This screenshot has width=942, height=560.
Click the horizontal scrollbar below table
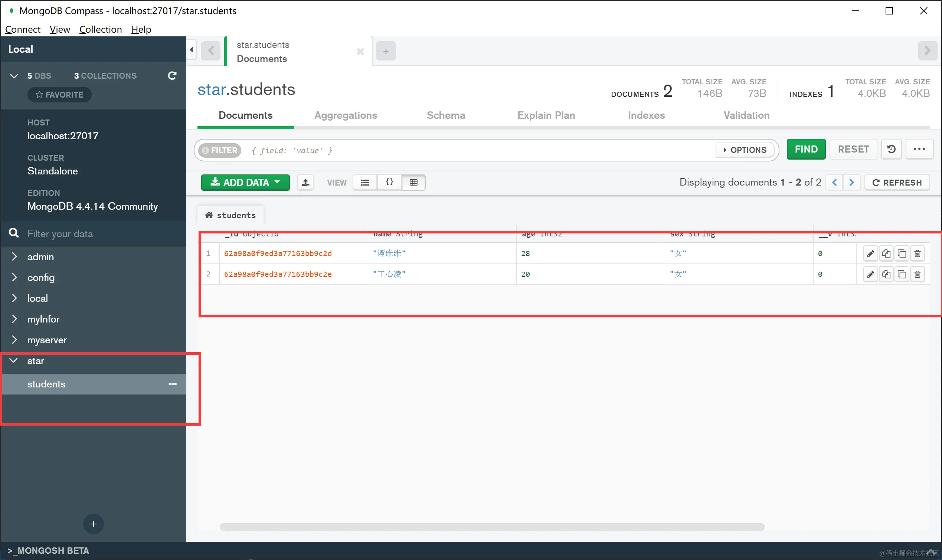click(492, 527)
